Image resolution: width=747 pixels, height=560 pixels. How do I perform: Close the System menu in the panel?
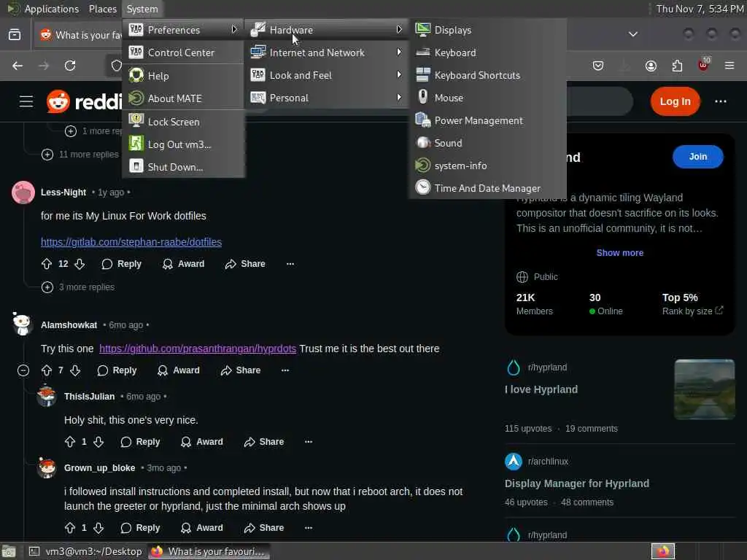[x=142, y=9]
